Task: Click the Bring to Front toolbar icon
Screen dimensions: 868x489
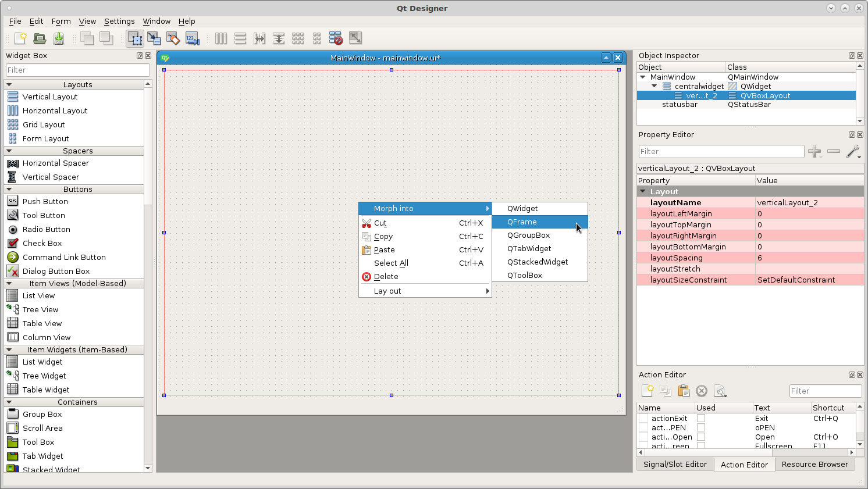Action: tap(106, 38)
